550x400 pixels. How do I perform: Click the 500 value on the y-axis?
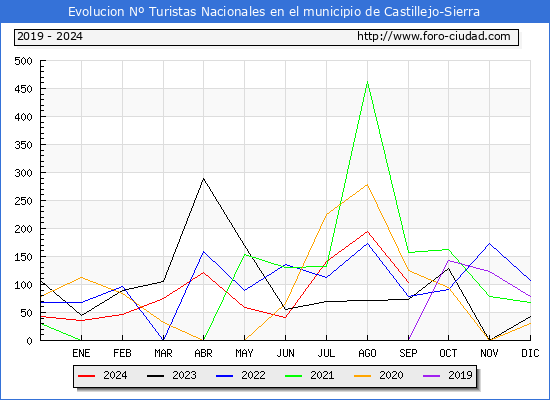(23, 61)
